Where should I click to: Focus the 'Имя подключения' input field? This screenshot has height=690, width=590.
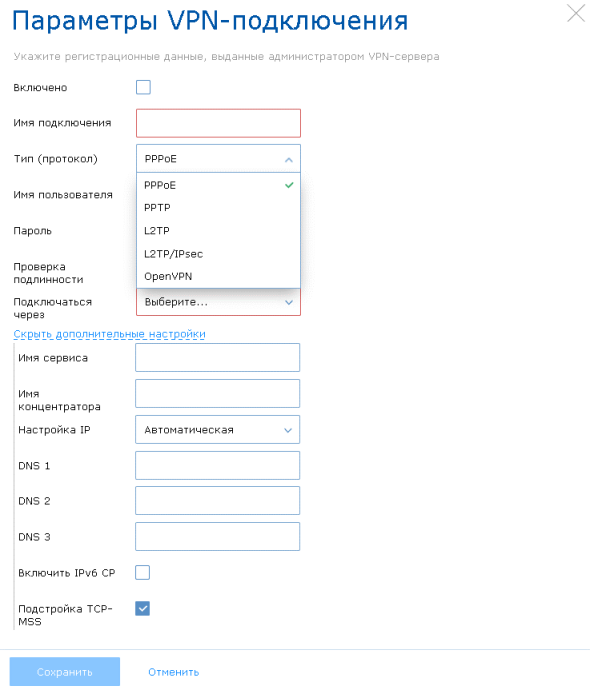(x=218, y=123)
